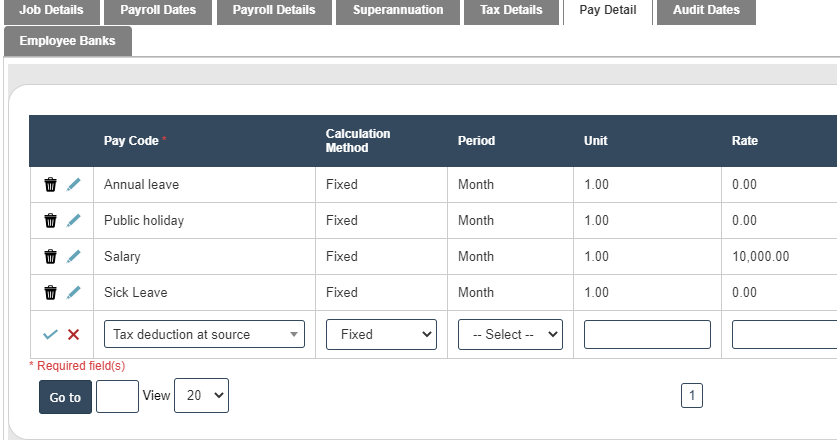
Task: Edit the Salary pay code entry
Action: click(73, 257)
